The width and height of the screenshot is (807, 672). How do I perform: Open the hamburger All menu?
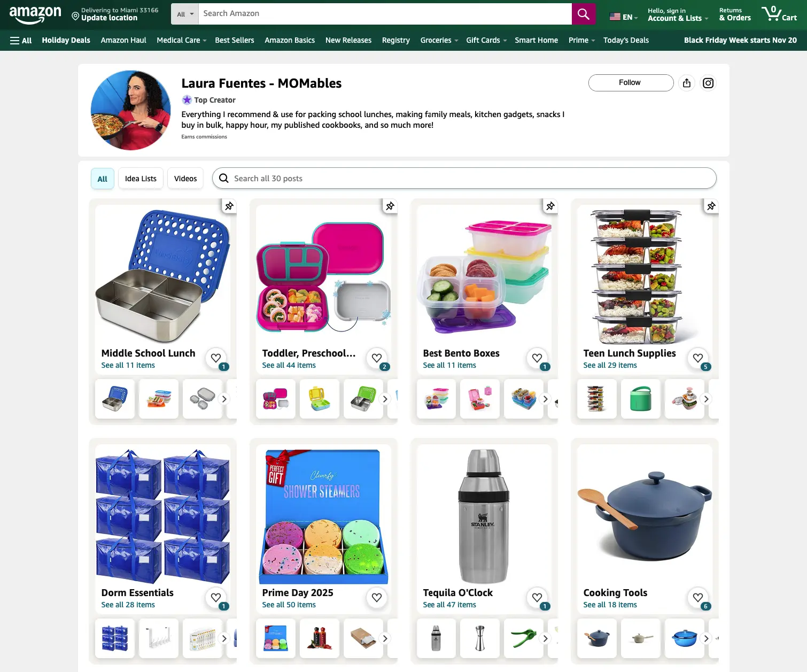[21, 40]
